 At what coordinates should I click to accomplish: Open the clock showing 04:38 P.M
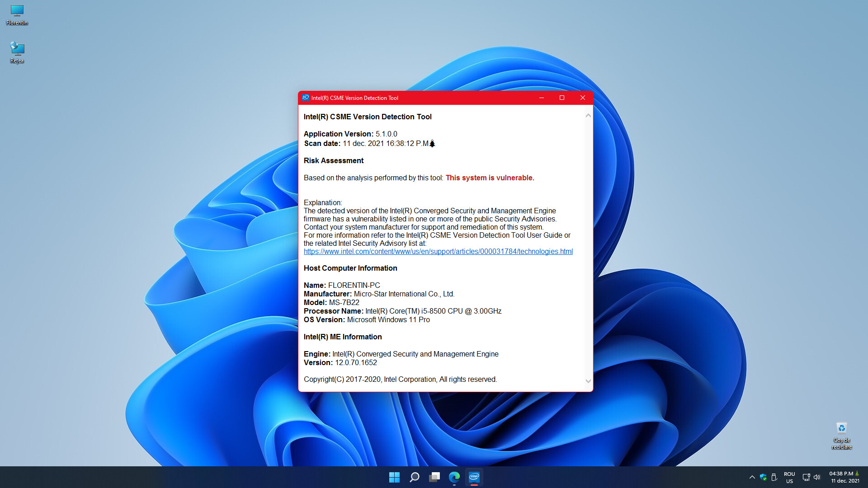(x=844, y=477)
